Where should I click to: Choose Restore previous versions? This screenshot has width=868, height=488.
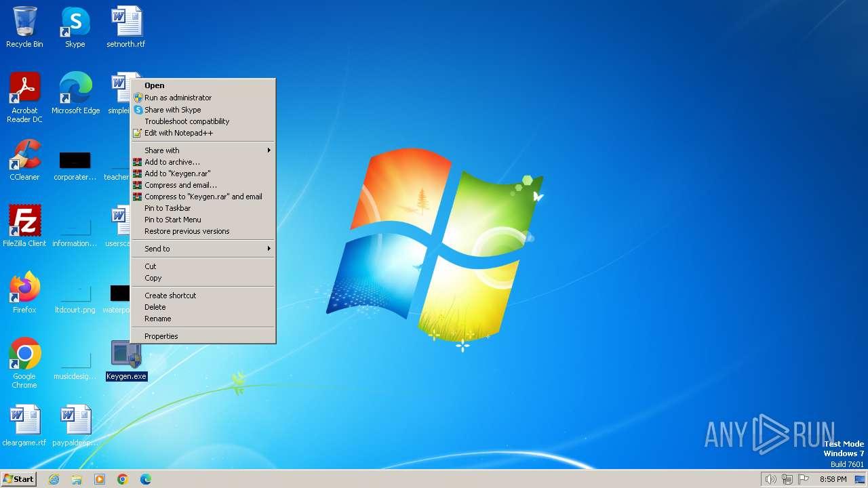pyautogui.click(x=203, y=231)
